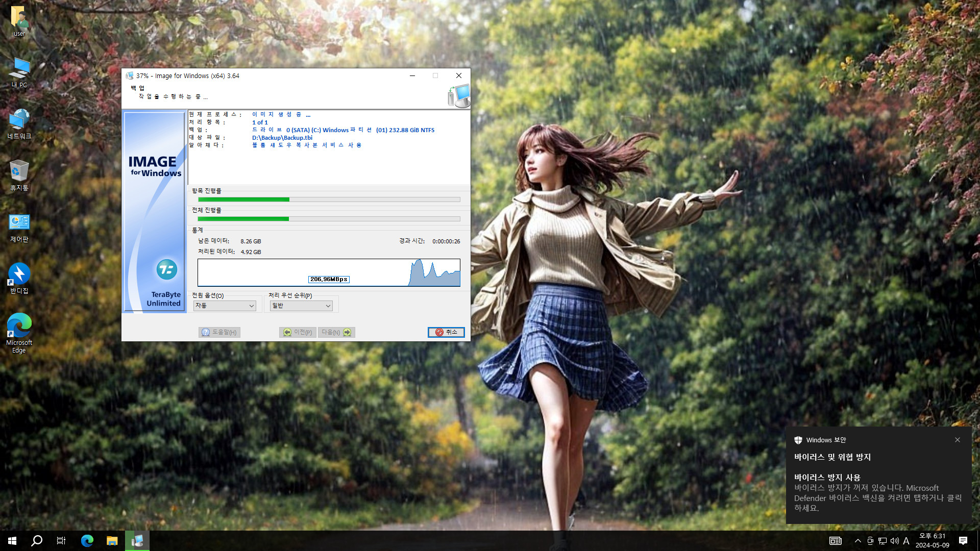Click the drive text '0 (SATA) (C:) Windows'
980x551 pixels.
[x=317, y=130]
